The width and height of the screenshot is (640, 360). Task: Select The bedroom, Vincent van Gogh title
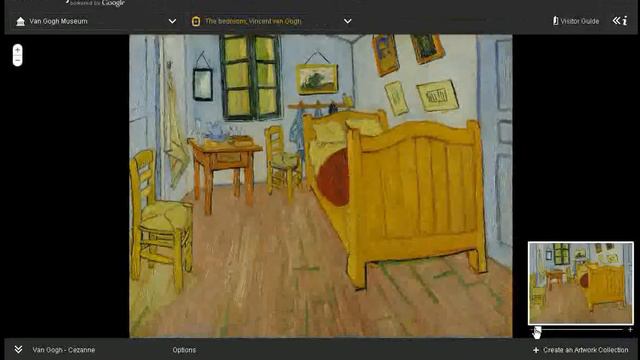click(253, 21)
